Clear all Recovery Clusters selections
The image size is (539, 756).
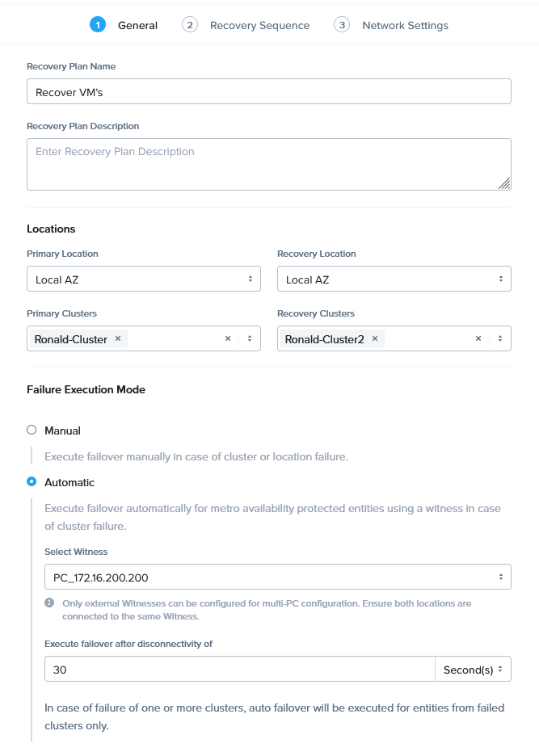478,339
